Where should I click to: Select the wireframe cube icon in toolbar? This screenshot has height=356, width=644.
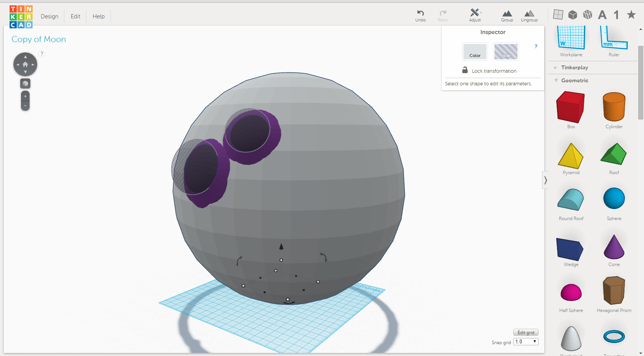point(587,15)
